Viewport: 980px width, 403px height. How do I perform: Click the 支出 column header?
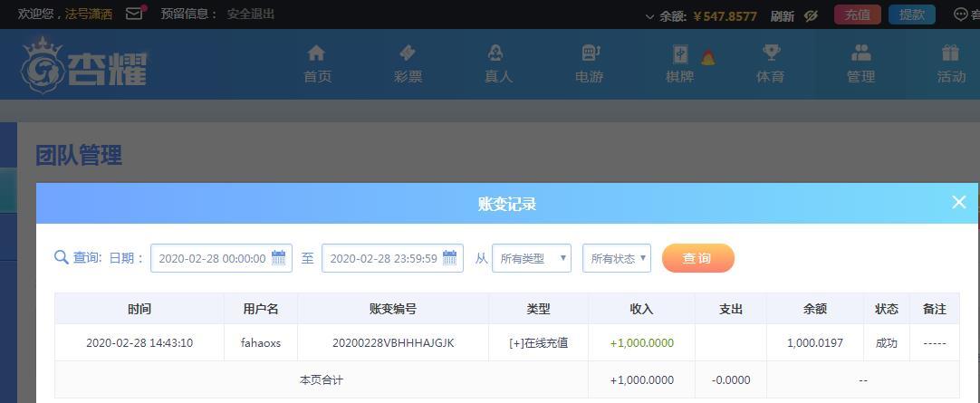[x=731, y=309]
